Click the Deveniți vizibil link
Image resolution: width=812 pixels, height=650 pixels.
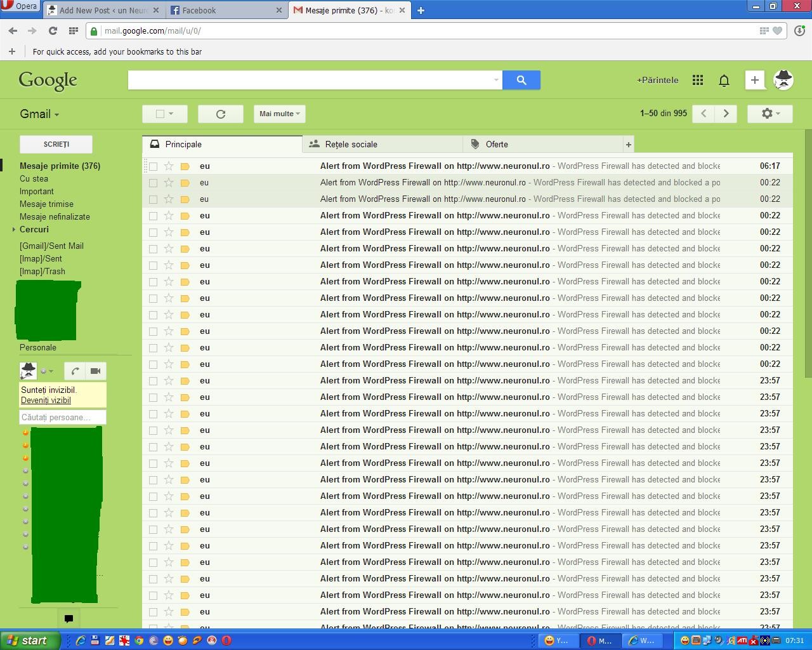[x=46, y=401]
